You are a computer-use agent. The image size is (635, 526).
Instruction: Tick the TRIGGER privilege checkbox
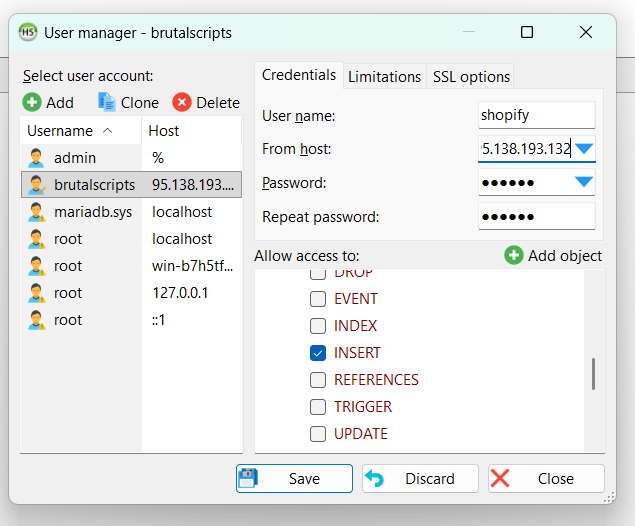tap(318, 407)
